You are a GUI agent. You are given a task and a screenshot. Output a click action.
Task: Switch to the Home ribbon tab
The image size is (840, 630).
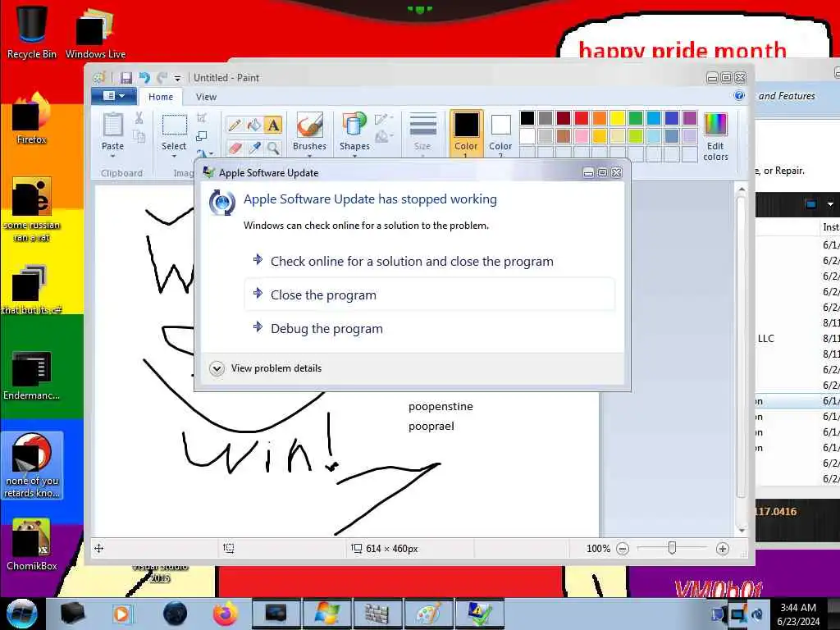click(161, 97)
